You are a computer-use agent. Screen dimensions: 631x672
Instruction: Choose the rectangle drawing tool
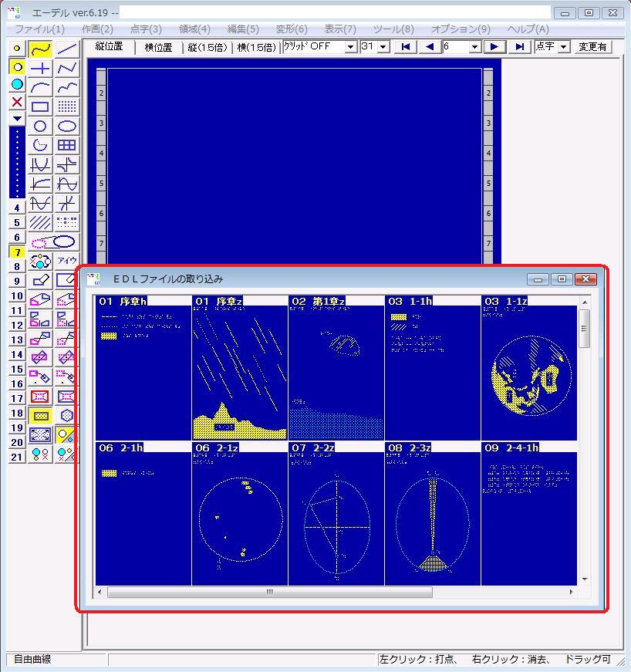[x=40, y=107]
